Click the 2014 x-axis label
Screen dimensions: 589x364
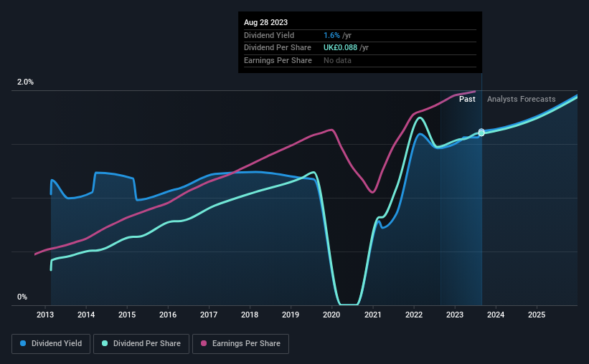[86, 315]
